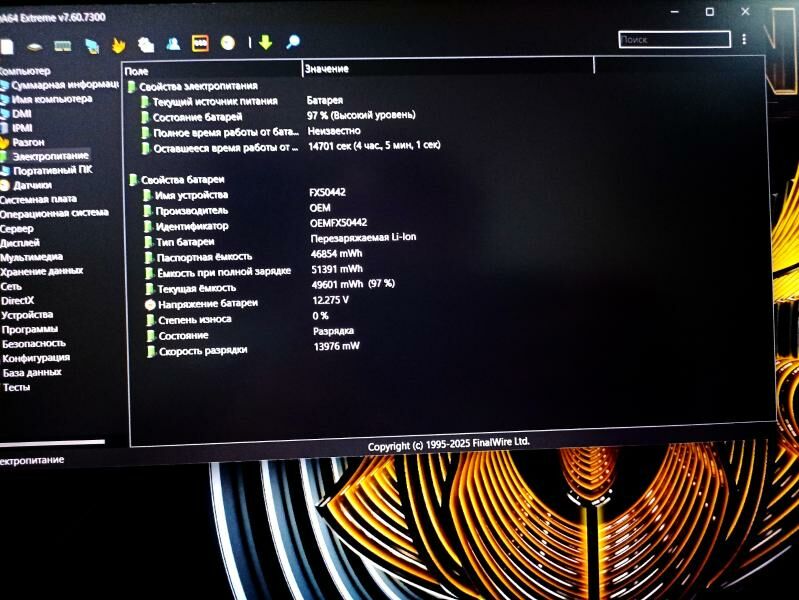Screen dimensions: 799x600
Task: Open the GPGPU Benchmark cube icon
Action: [x=92, y=46]
